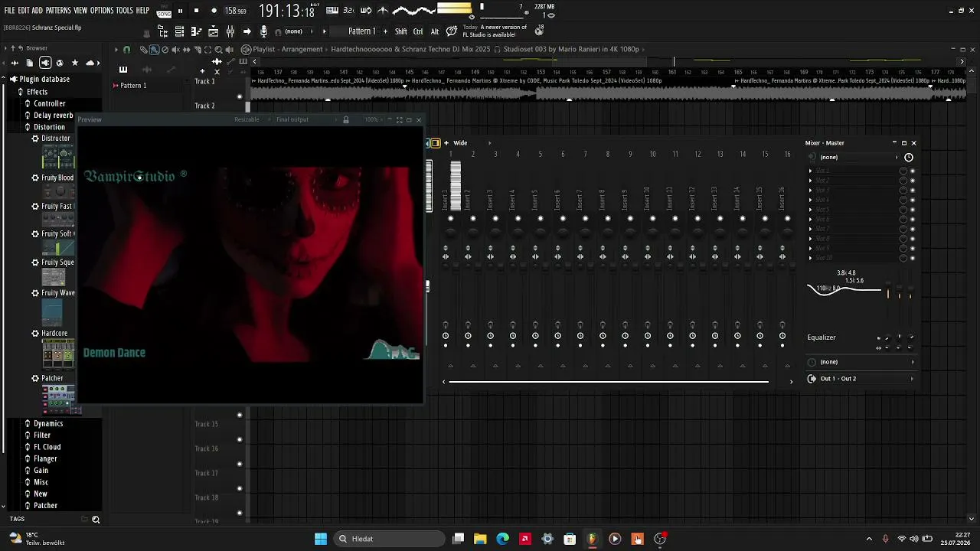The width and height of the screenshot is (980, 551).
Task: Click the microphone recording icon in toolbar
Action: click(263, 31)
